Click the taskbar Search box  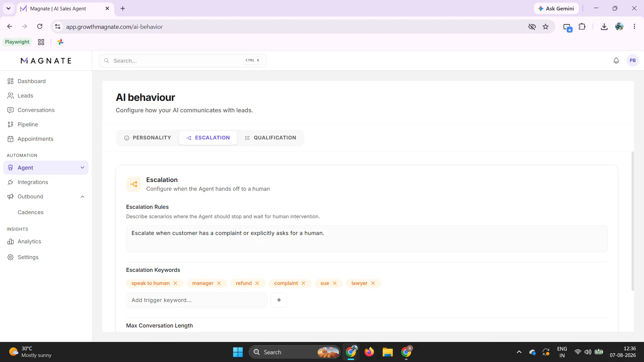point(294,352)
